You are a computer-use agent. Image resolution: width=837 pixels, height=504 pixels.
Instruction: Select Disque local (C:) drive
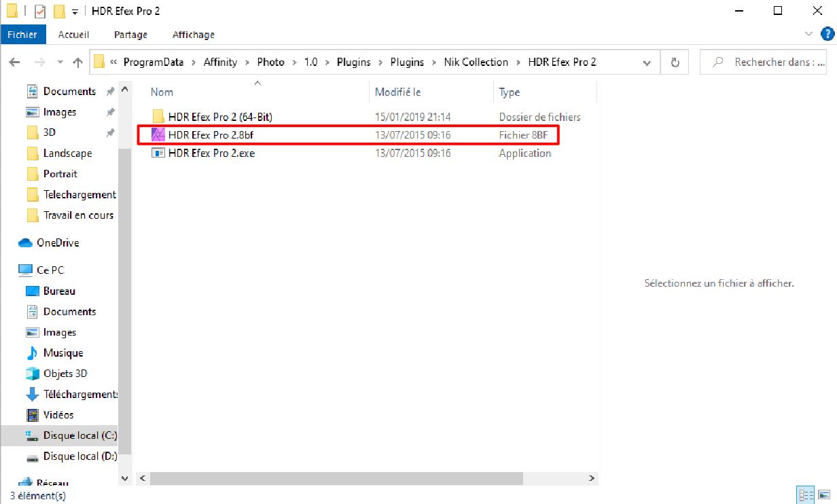pyautogui.click(x=80, y=435)
